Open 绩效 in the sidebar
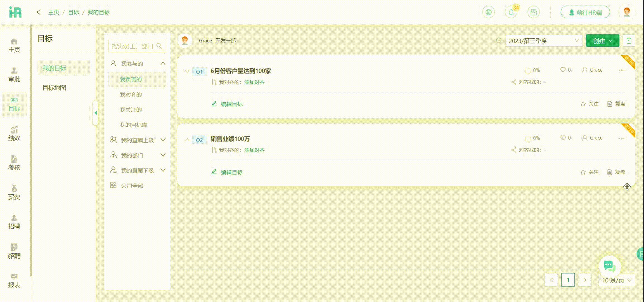Image resolution: width=644 pixels, height=302 pixels. (x=14, y=134)
